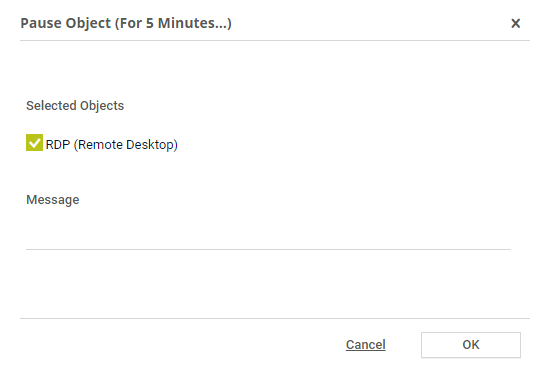The height and width of the screenshot is (368, 550).
Task: Select the Message field label
Action: coord(53,200)
